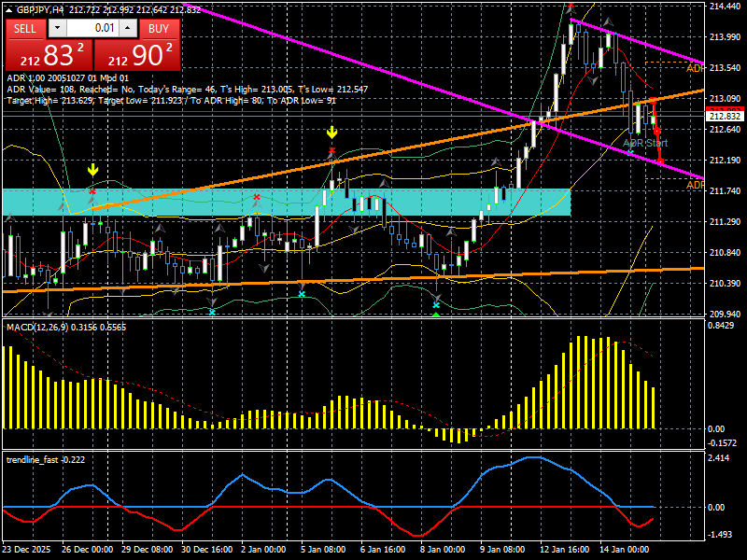Click the buy price panel showing 212 90

point(137,55)
